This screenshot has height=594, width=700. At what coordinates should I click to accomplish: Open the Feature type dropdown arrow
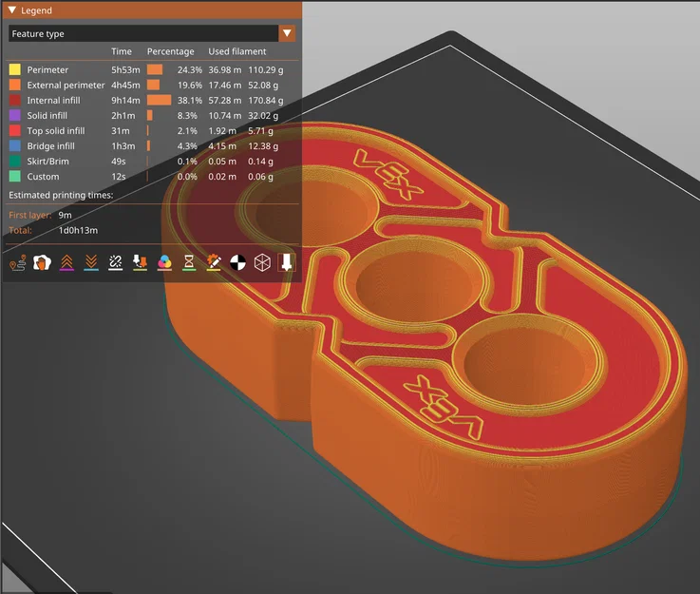(x=287, y=33)
